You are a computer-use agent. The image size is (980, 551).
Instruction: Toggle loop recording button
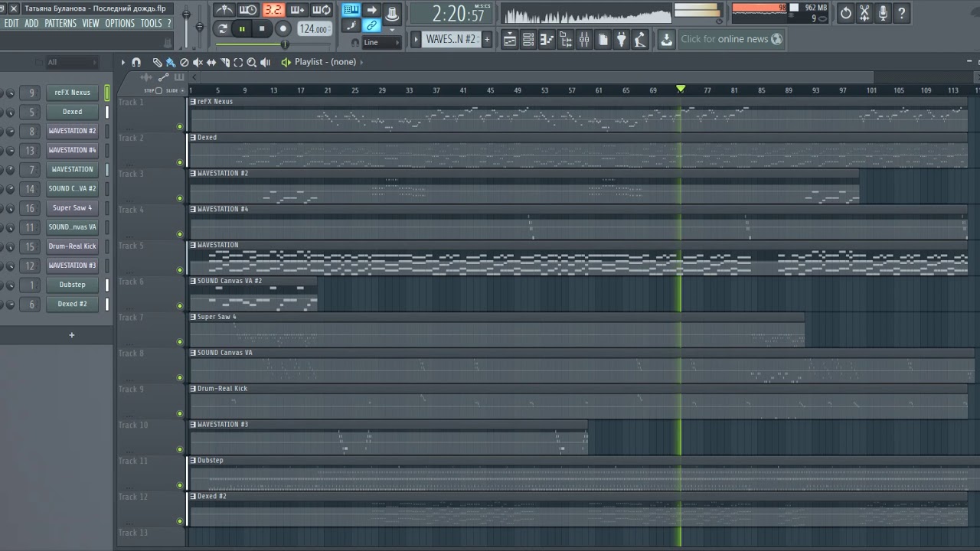click(322, 10)
